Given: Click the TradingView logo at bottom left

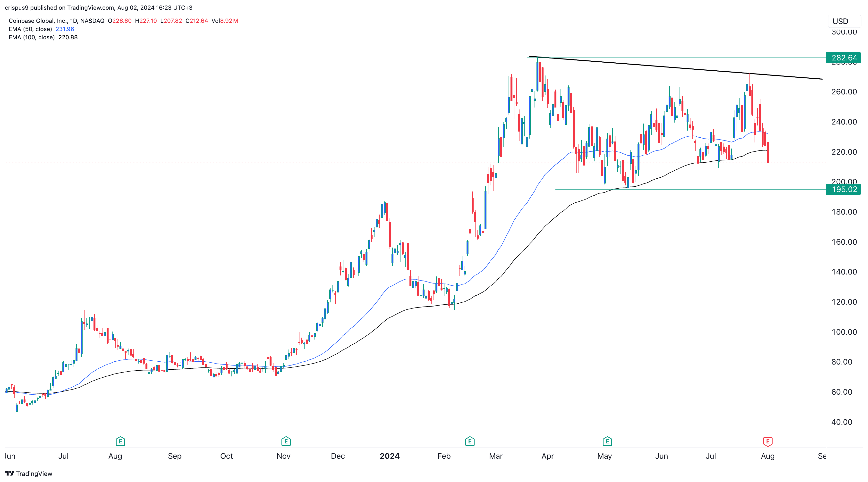Looking at the screenshot, I should click(x=29, y=474).
